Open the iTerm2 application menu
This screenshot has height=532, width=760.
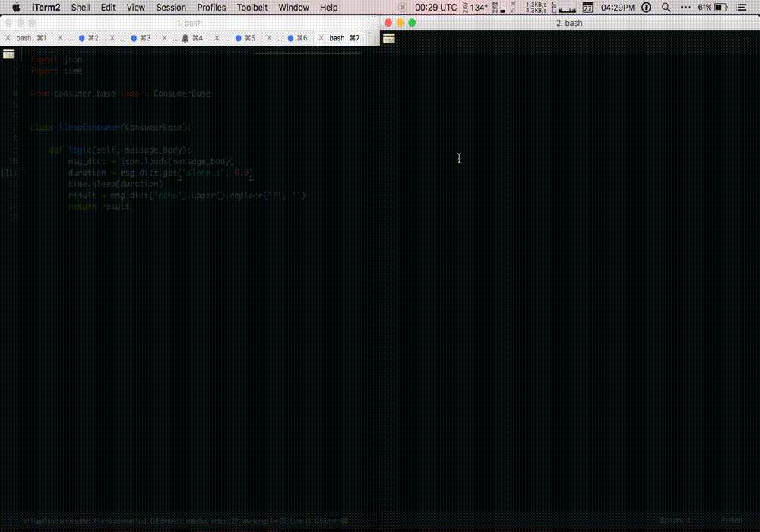pos(46,8)
